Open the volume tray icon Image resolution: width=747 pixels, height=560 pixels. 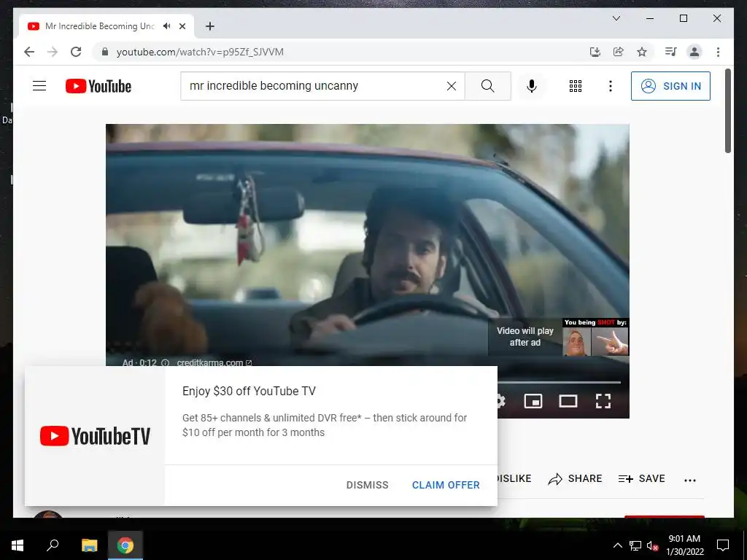652,545
